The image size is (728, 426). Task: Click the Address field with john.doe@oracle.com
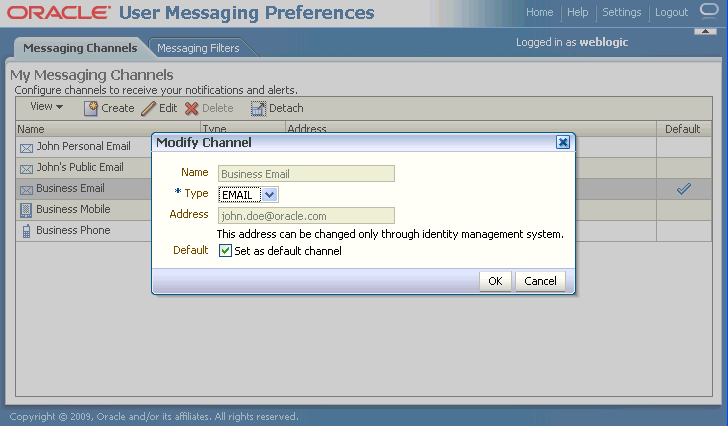click(306, 216)
